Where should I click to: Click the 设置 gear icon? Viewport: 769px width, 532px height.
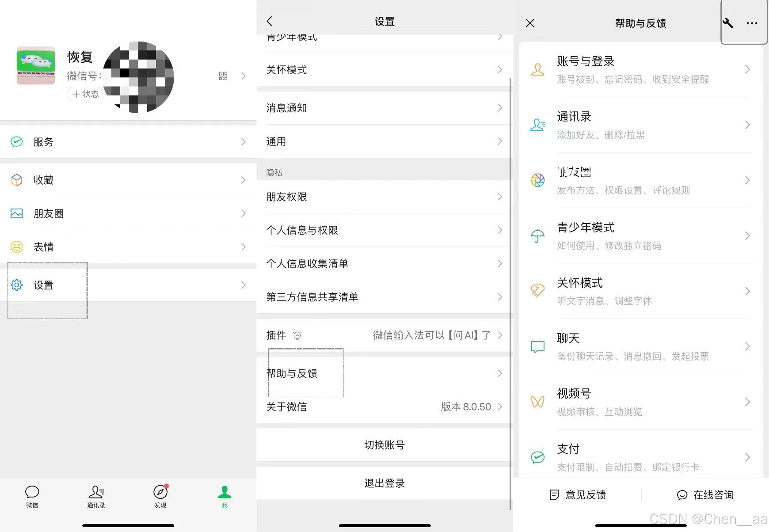pyautogui.click(x=17, y=285)
